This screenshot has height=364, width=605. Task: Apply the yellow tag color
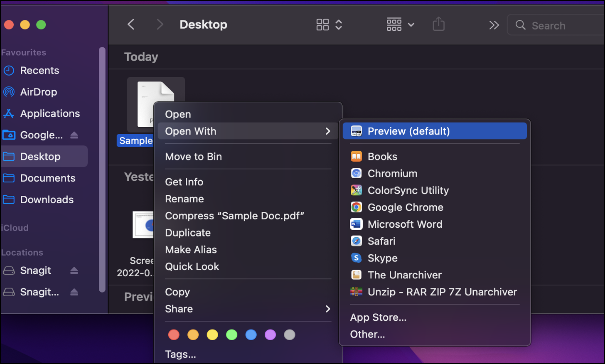(212, 334)
